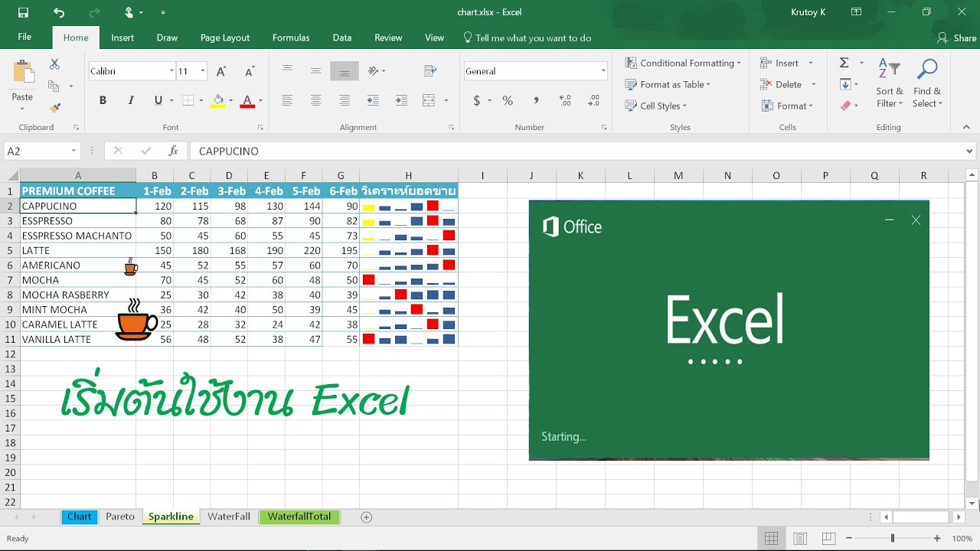Select the Format Painter brush
This screenshot has width=980, height=551.
[x=54, y=108]
